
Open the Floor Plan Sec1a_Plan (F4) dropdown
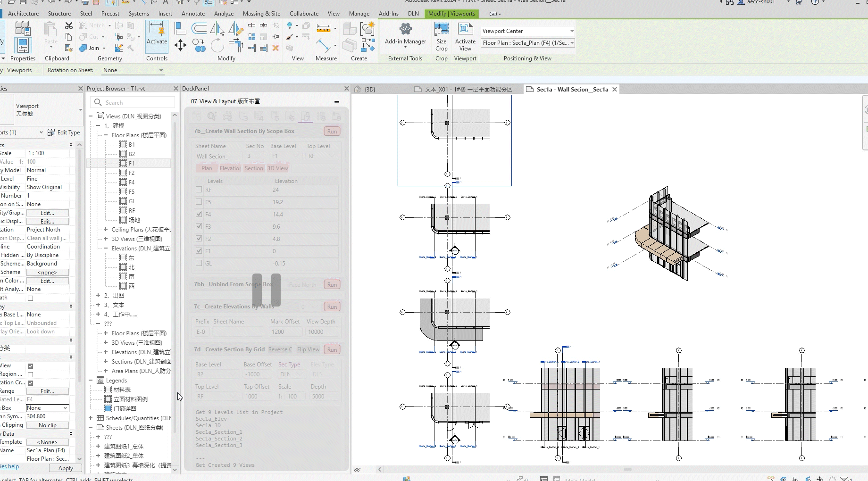tap(527, 43)
